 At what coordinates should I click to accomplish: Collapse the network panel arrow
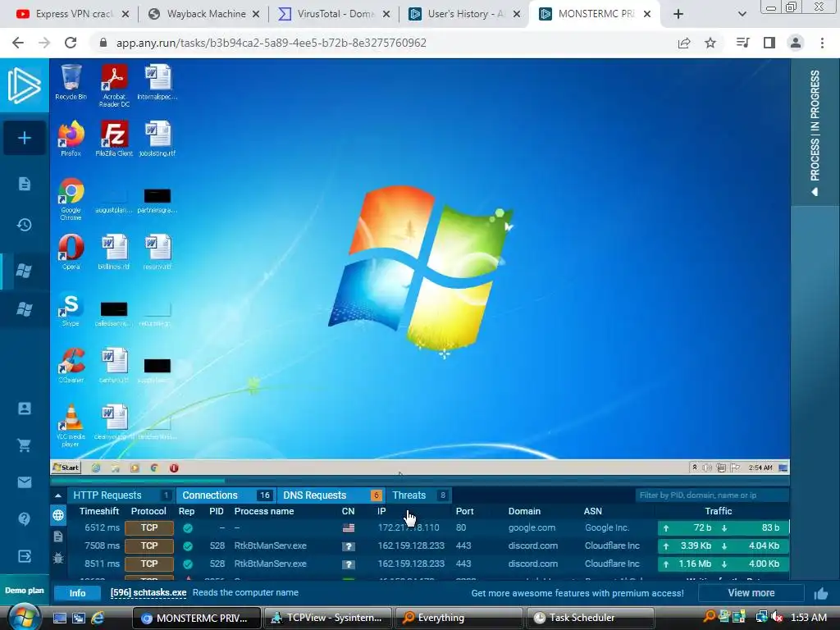pyautogui.click(x=58, y=495)
